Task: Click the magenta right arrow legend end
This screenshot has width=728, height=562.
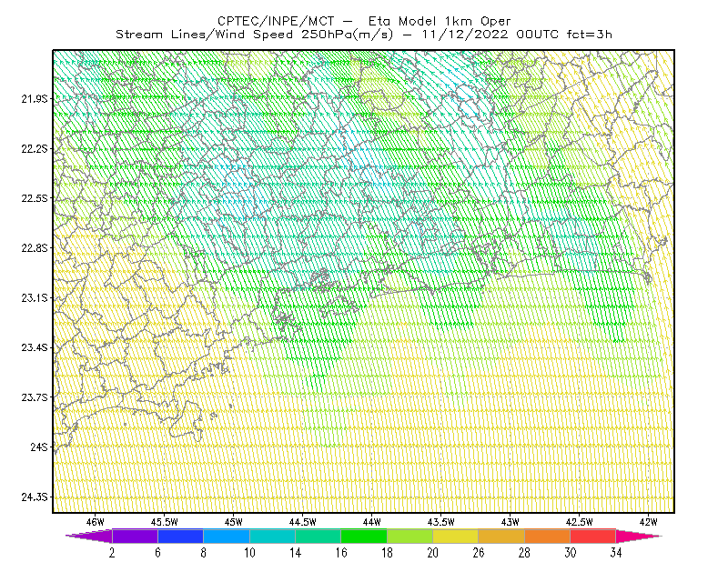Action: pos(639,536)
